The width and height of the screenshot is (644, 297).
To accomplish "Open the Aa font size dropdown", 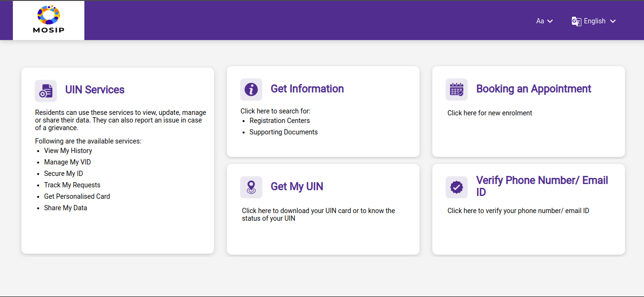I will (x=544, y=21).
